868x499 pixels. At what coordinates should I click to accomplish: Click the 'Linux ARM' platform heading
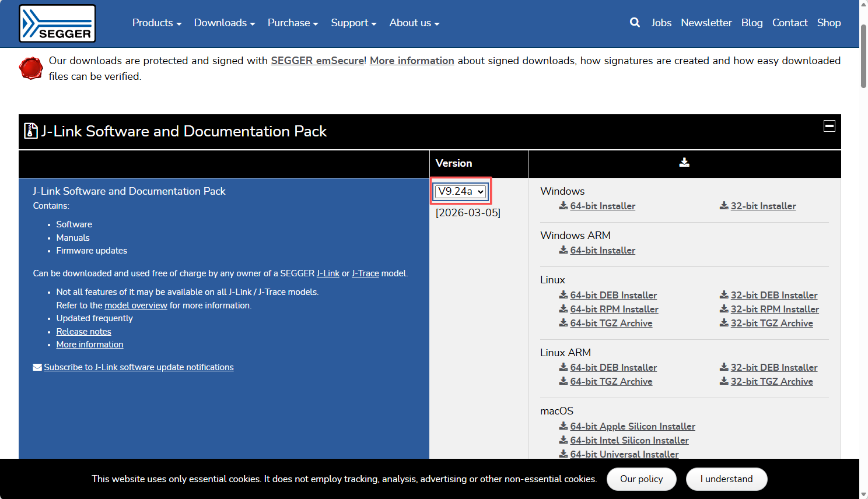coord(565,353)
